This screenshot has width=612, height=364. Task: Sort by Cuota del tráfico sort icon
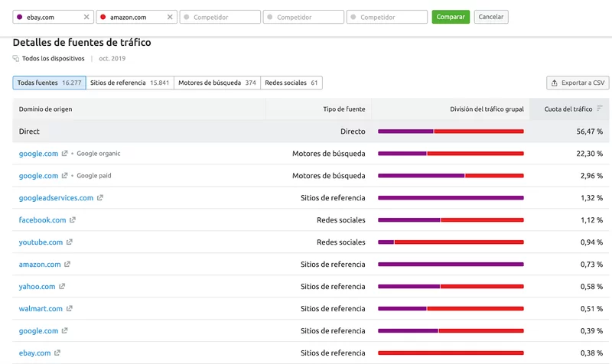[x=600, y=109]
